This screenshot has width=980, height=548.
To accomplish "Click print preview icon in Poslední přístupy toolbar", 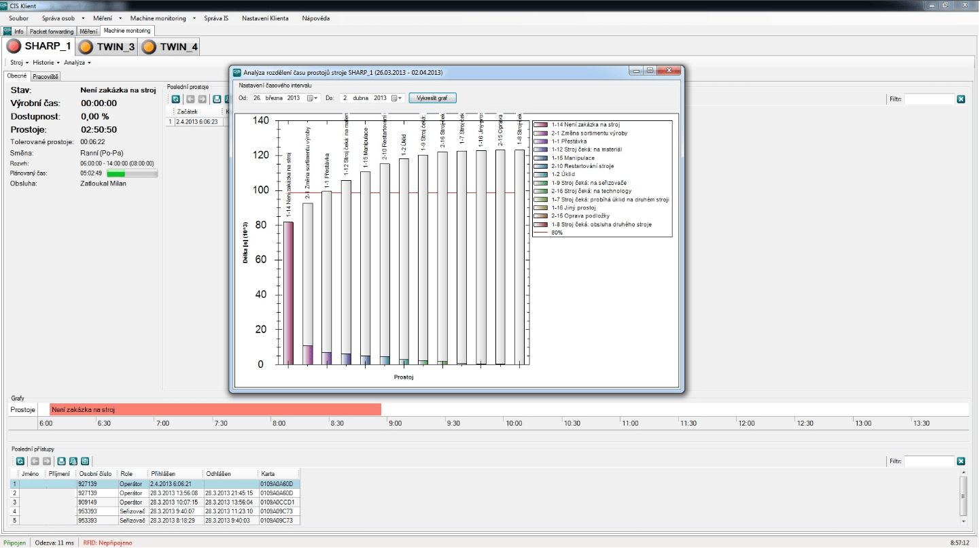I will [x=73, y=461].
